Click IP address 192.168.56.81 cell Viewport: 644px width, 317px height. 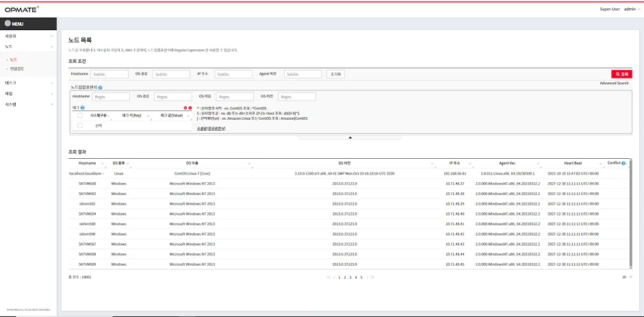456,174
